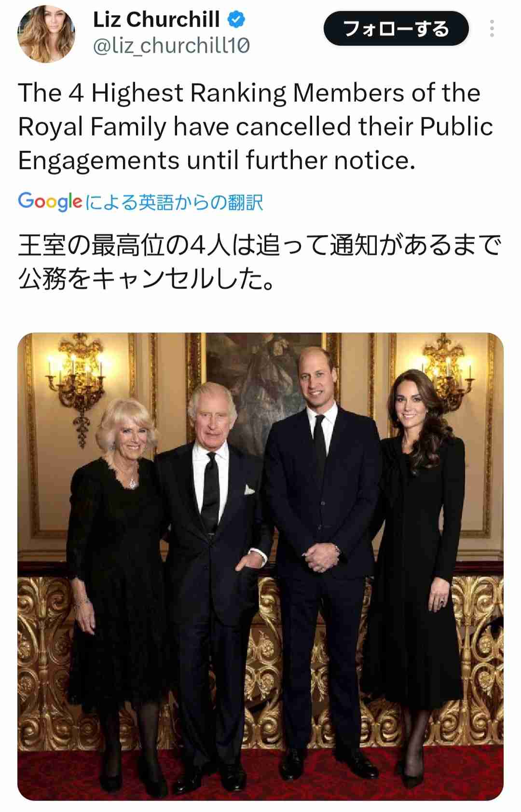521x812 pixels.
Task: Click the Liz Churchill display name
Action: coord(156,20)
